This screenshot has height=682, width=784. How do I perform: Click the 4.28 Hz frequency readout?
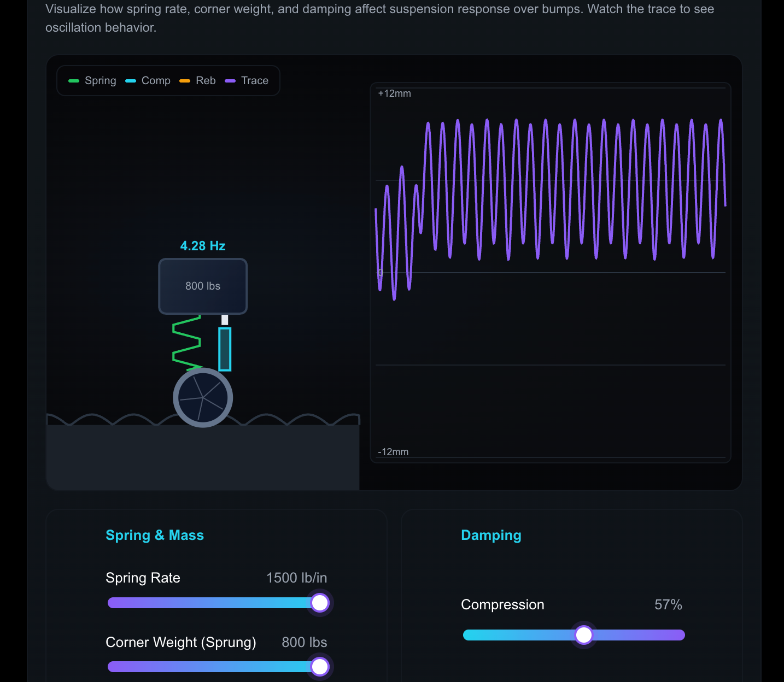pyautogui.click(x=202, y=246)
